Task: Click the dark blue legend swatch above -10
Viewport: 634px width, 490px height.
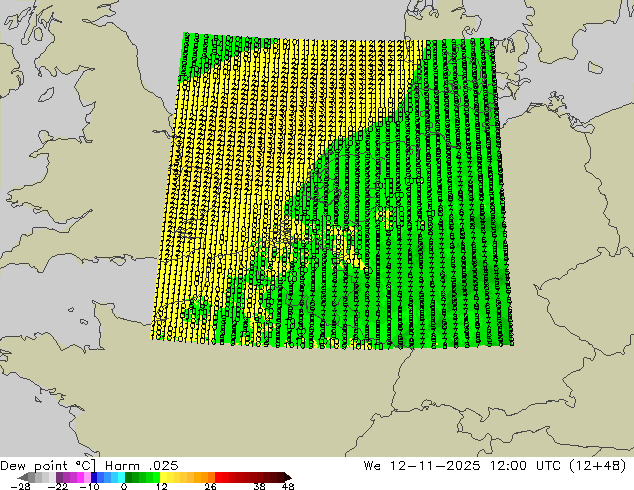Action: (x=94, y=477)
